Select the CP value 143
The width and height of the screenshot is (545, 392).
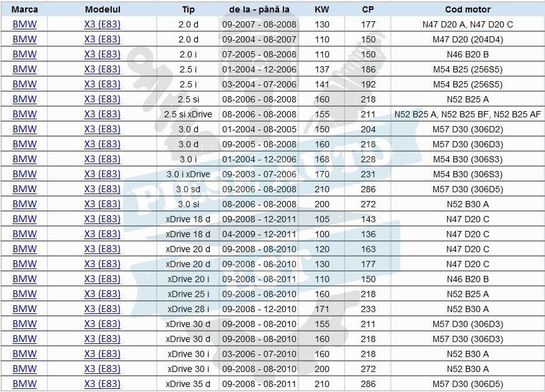tap(368, 219)
